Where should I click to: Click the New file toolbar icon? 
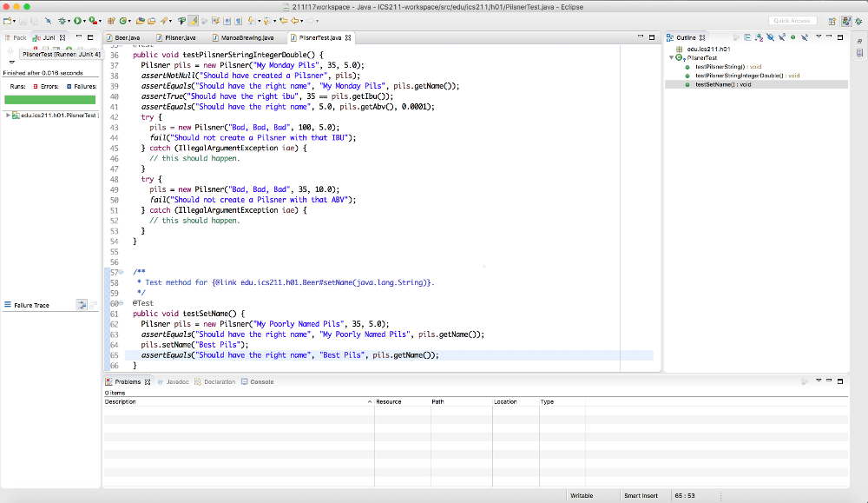point(8,20)
